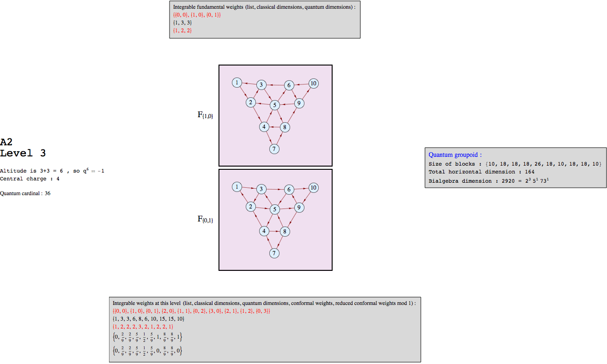
Task: Select node 2 in the F{1,0} graph
Action: click(x=251, y=102)
